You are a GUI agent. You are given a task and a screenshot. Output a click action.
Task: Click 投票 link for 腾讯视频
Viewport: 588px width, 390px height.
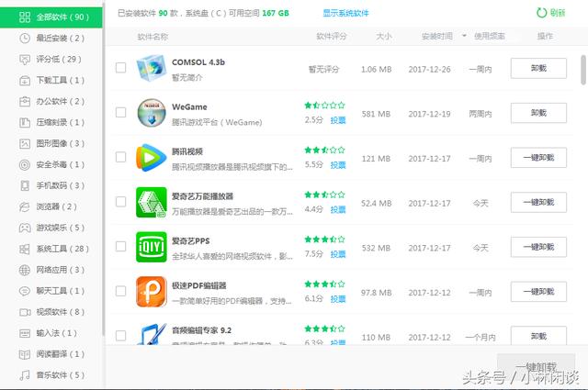(338, 165)
